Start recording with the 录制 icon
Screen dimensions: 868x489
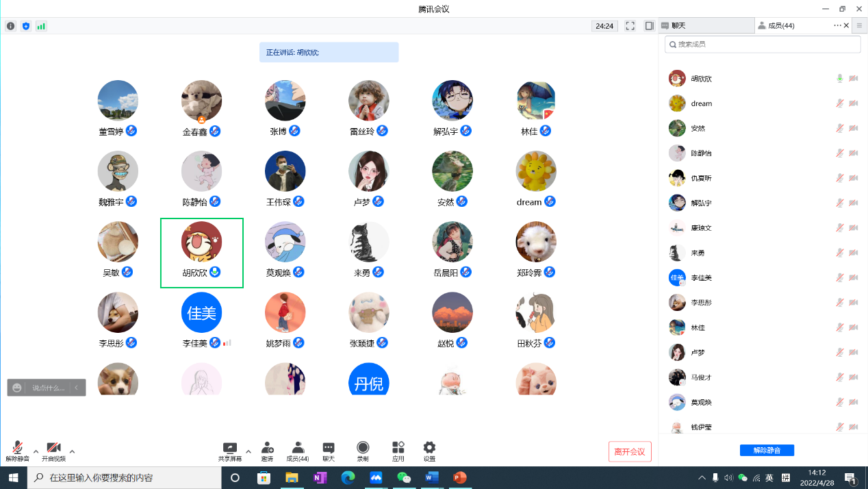363,451
